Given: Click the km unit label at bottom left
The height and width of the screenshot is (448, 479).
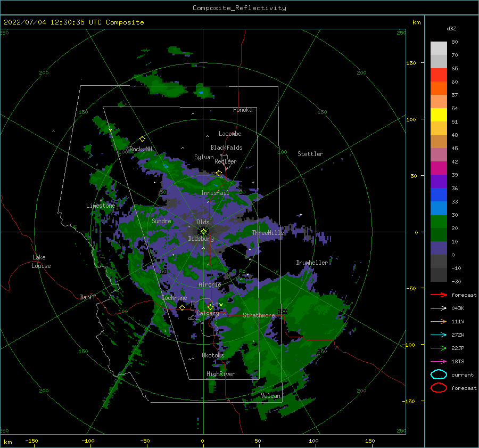Looking at the screenshot, I should [x=7, y=442].
